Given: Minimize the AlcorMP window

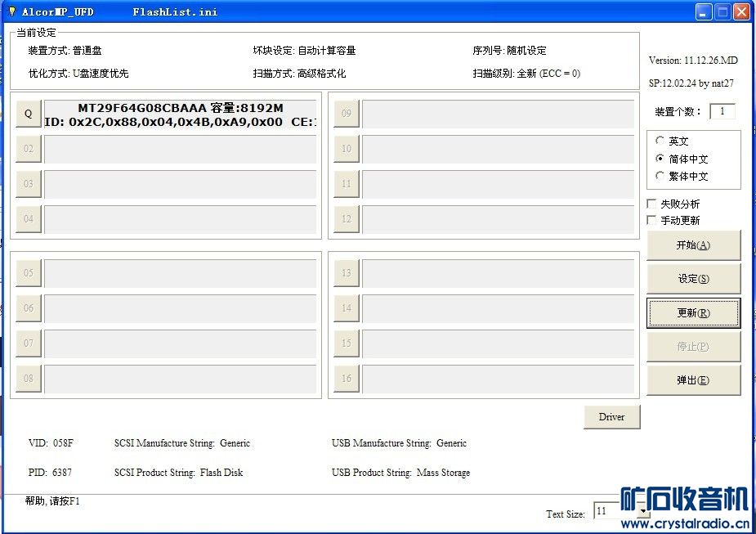Looking at the screenshot, I should tap(704, 12).
